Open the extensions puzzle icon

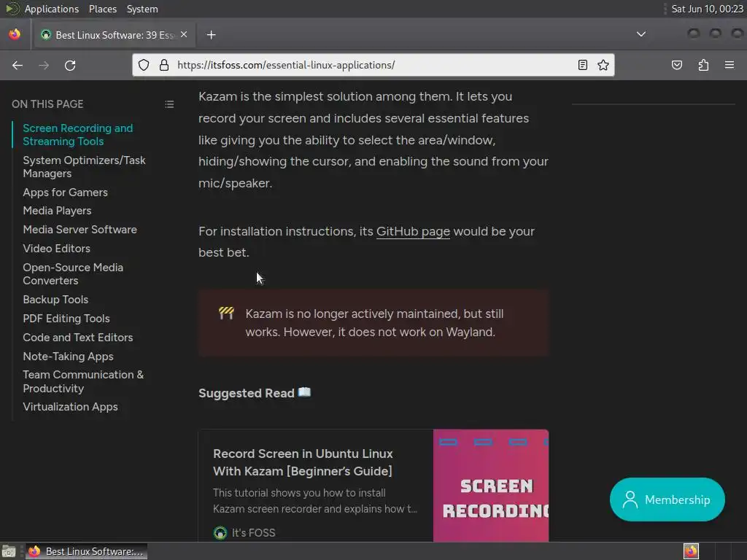coord(703,65)
